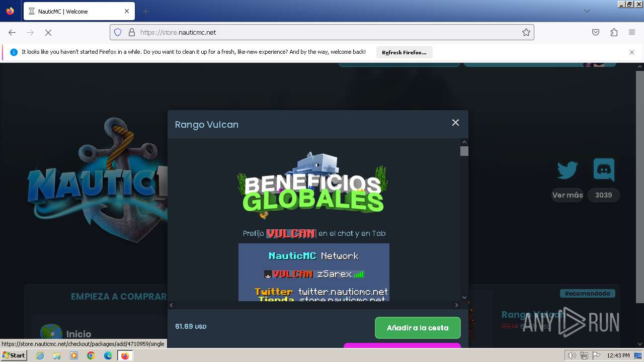Click the tracking protection shield icon

[118, 32]
